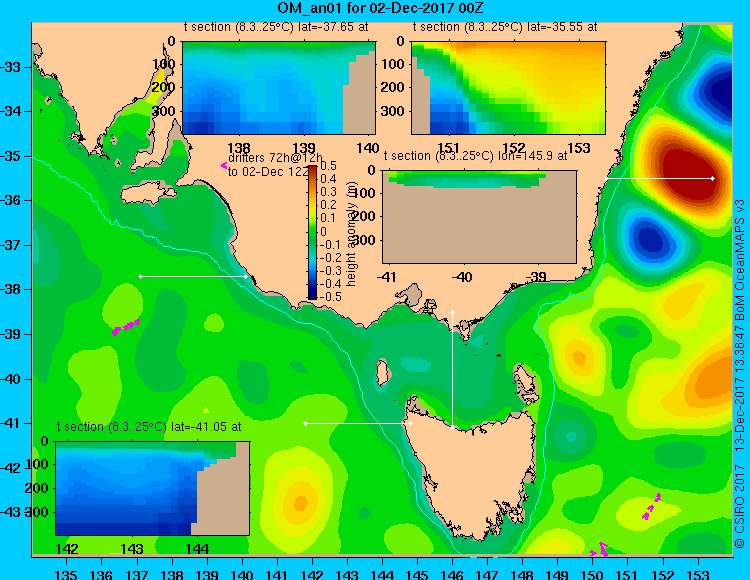Click the map title 'OM_an01 for 02-Dec-2017 00Z'

click(380, 8)
